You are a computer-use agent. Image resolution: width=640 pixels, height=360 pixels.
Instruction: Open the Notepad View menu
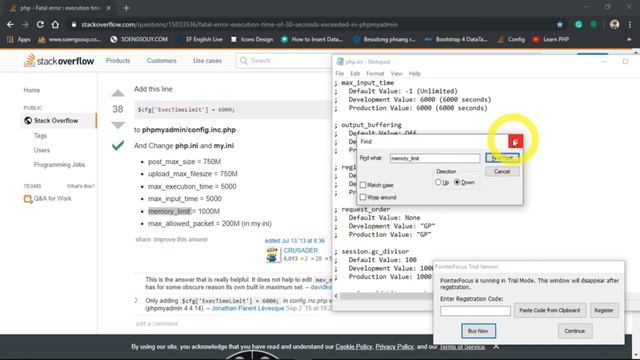click(x=396, y=73)
